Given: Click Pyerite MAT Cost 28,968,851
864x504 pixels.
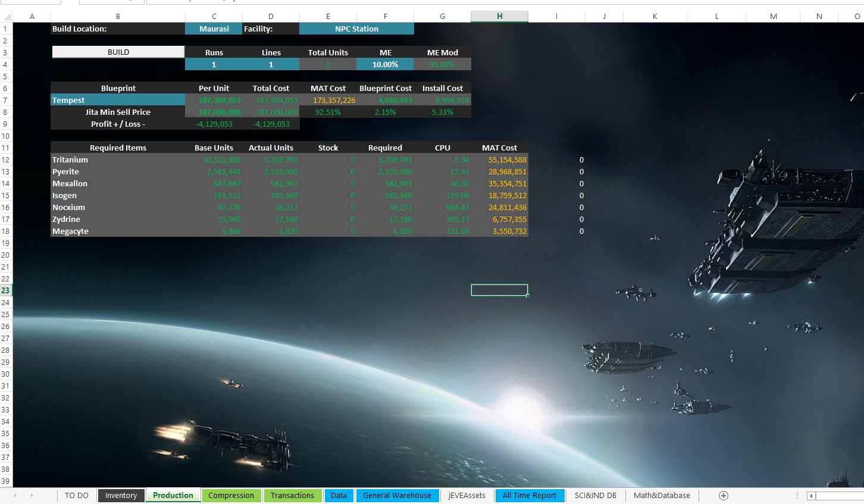Looking at the screenshot, I should (x=499, y=171).
